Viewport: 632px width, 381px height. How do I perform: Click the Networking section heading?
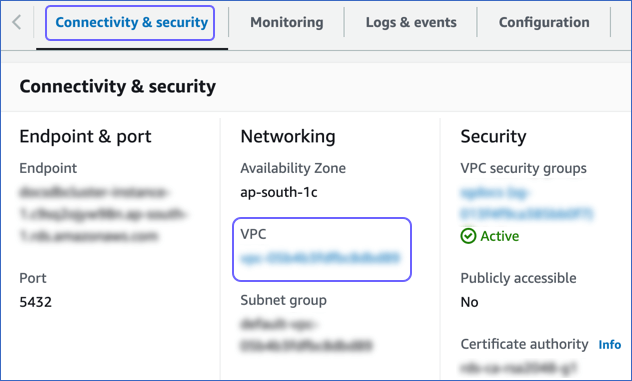(288, 136)
